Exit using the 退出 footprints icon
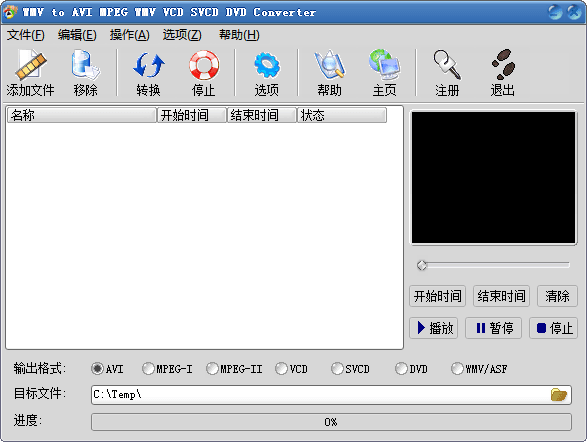Image resolution: width=587 pixels, height=442 pixels. click(x=503, y=64)
